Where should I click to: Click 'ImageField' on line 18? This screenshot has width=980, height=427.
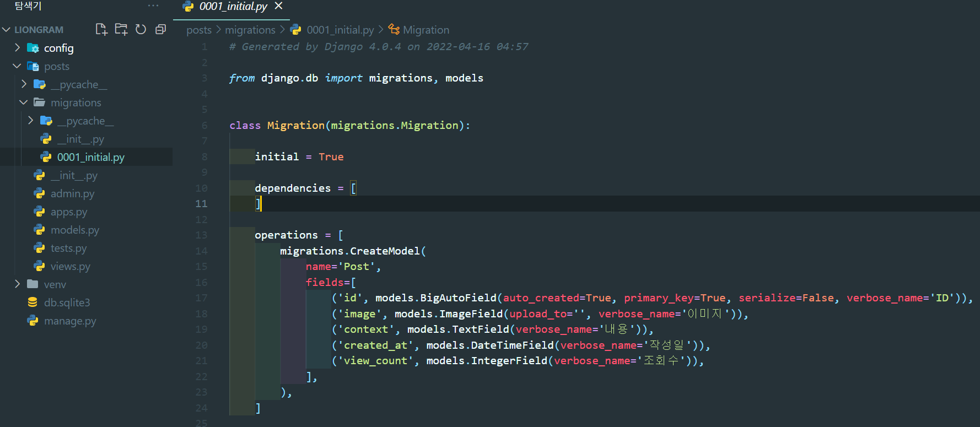(471, 314)
